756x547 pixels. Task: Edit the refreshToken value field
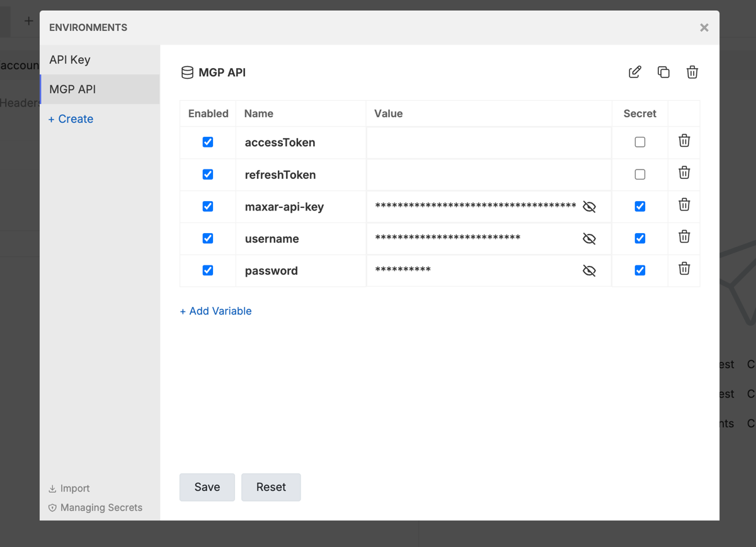(x=489, y=175)
